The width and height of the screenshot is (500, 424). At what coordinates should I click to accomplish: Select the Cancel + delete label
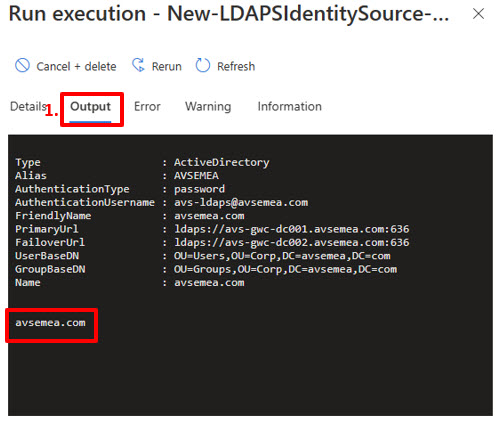(76, 66)
